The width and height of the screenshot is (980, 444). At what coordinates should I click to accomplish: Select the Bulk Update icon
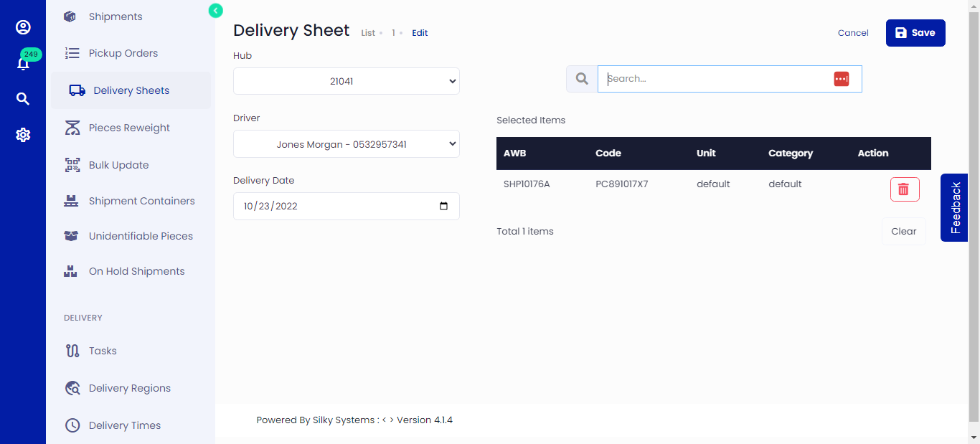tap(72, 164)
